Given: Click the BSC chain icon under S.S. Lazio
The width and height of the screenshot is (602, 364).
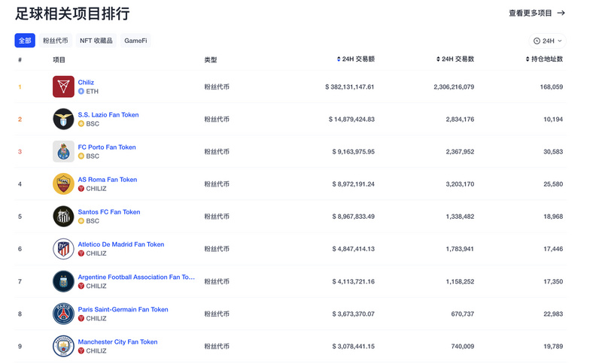Looking at the screenshot, I should click(81, 123).
